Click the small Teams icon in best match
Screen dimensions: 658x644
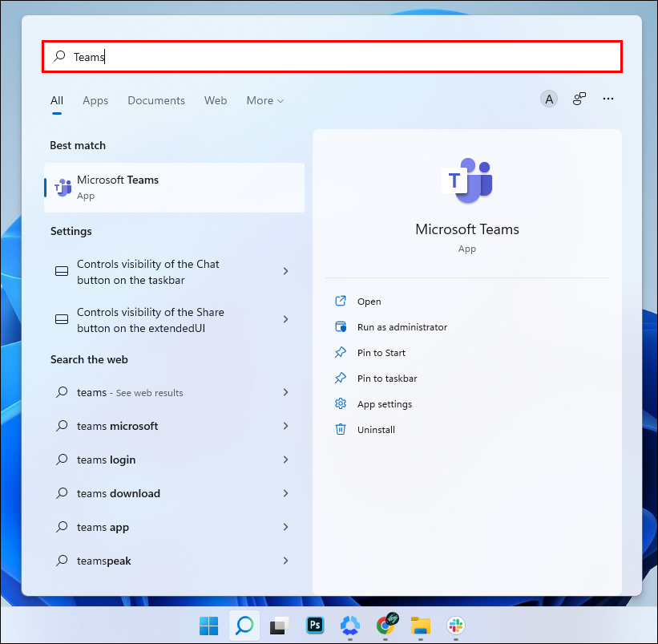[x=63, y=188]
